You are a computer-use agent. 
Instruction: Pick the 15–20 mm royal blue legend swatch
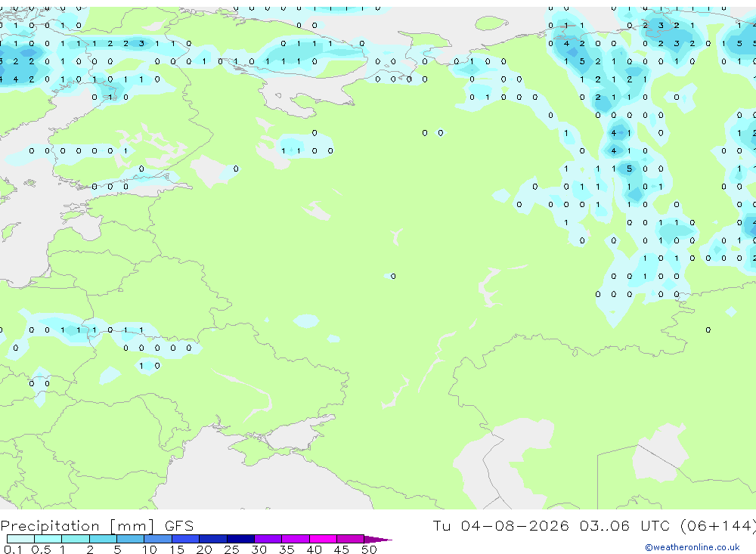(x=186, y=539)
